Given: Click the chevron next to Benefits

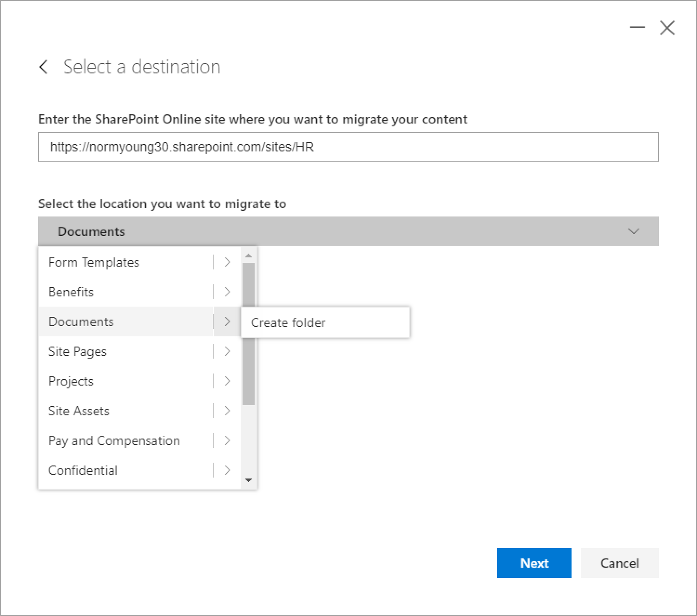Looking at the screenshot, I should point(227,292).
